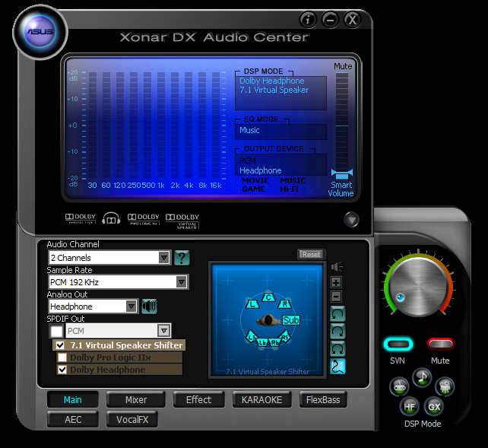Open the Analog Out dropdown list

click(132, 307)
